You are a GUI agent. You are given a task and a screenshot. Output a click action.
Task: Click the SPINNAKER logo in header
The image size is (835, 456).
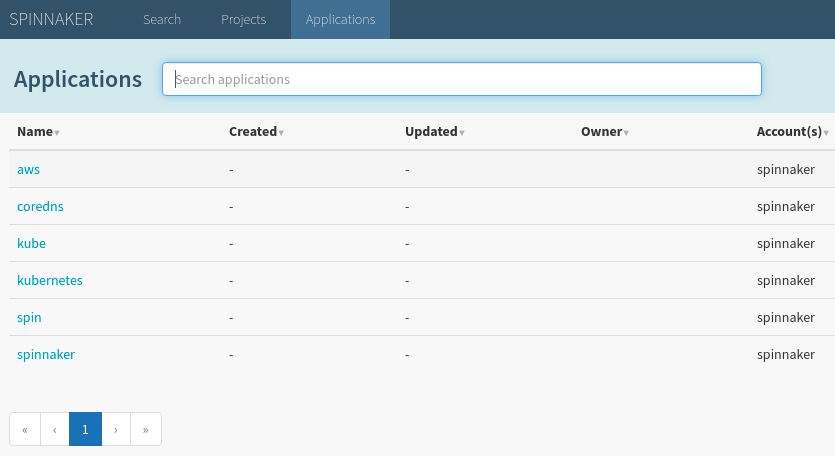click(51, 19)
